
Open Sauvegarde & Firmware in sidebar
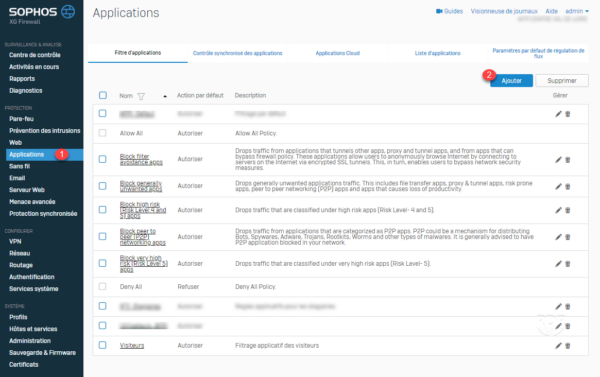click(x=42, y=353)
